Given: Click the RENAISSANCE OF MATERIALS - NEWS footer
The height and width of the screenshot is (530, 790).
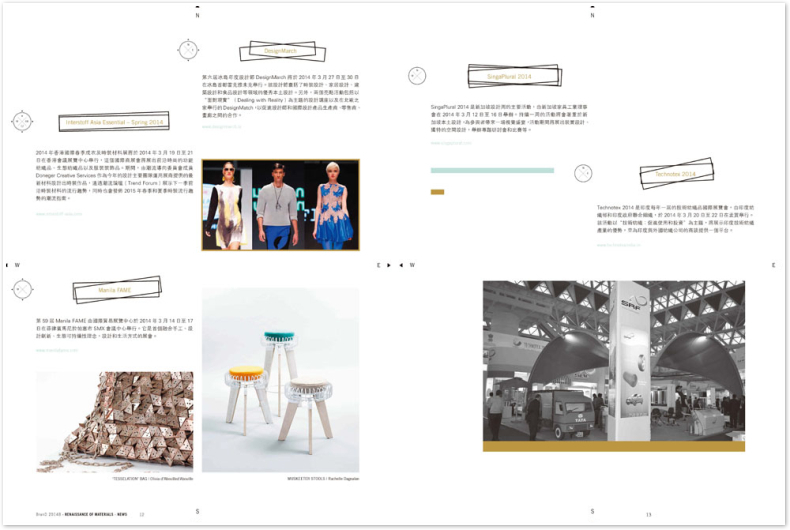Looking at the screenshot, I should pyautogui.click(x=96, y=514).
